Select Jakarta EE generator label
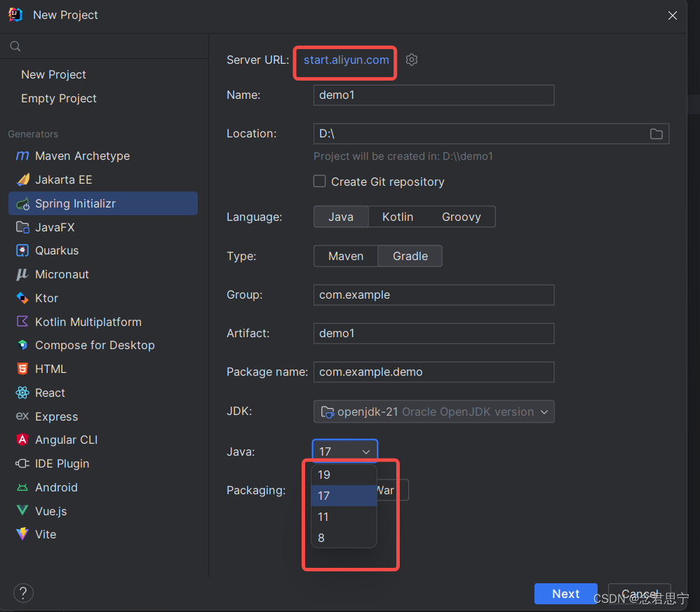This screenshot has height=612, width=700. point(64,179)
